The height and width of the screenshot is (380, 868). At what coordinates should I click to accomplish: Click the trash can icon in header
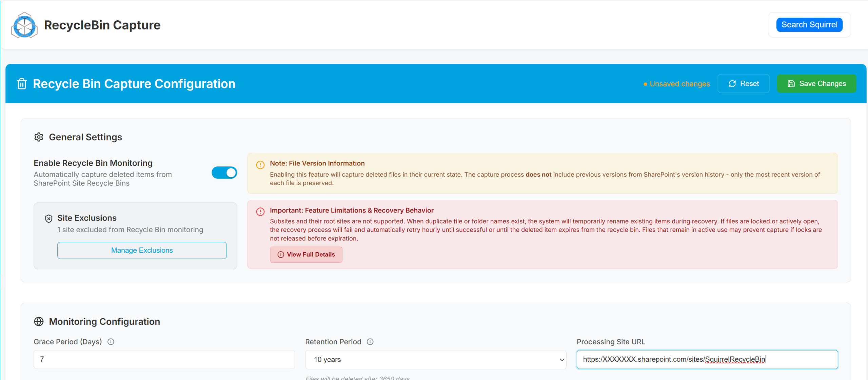(22, 84)
